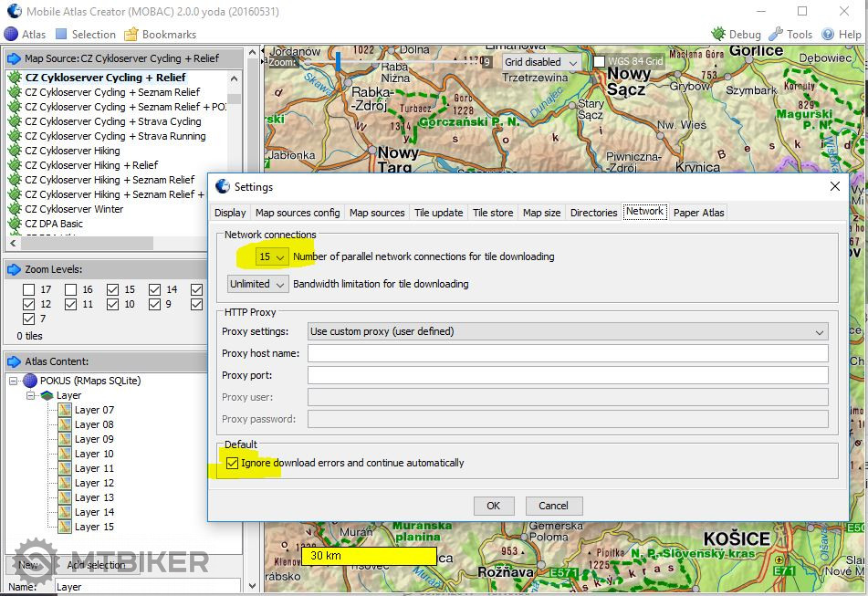Open the Debug tools icon

pyautogui.click(x=718, y=35)
